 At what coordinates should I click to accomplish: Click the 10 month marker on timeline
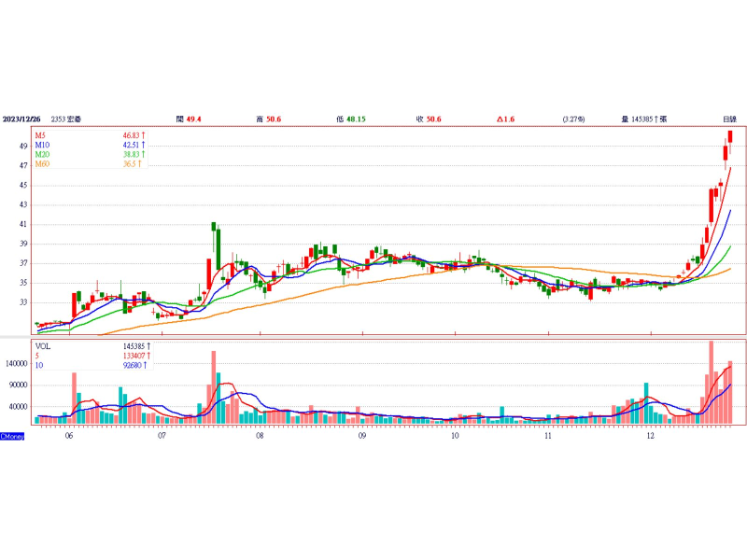pos(454,436)
